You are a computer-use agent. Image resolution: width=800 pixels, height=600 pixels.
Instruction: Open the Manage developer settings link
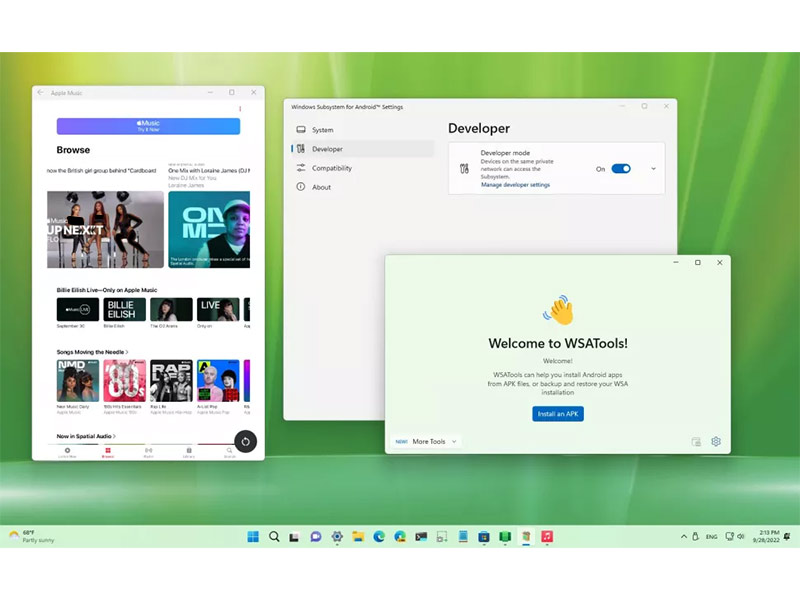coord(515,185)
